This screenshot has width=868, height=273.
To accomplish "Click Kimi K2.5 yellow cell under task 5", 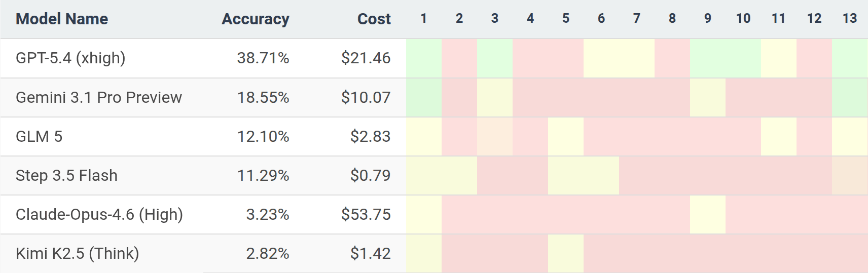I will coord(566,253).
